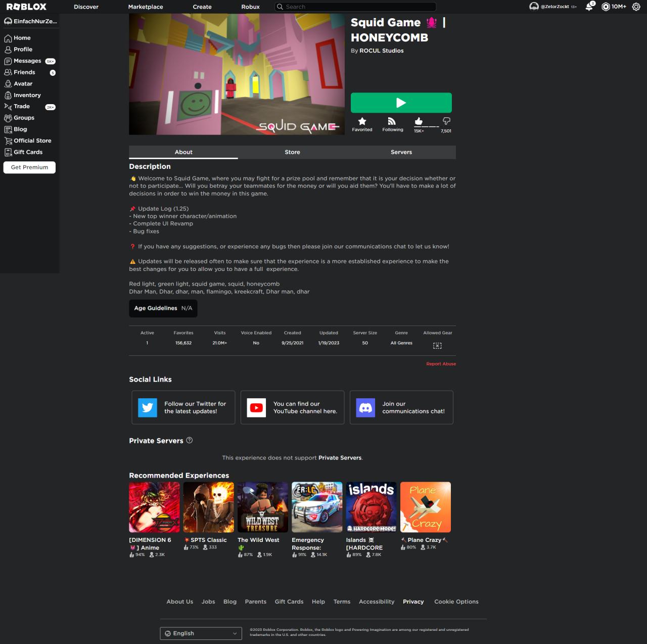Screen dimensions: 647x644
Task: Open Marketplace in the top navigation
Action: (x=146, y=7)
